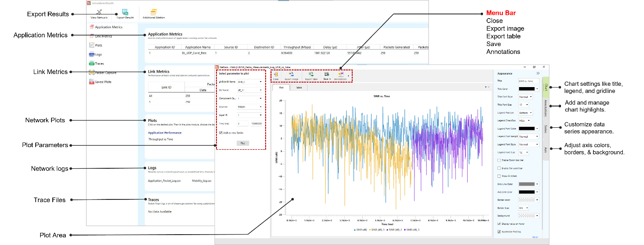
Task: Click the Throughput vs Time plot link
Action: (x=161, y=139)
